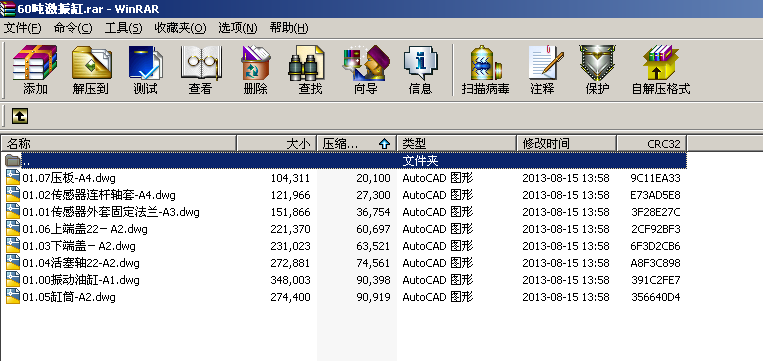This screenshot has height=361, width=763.
Task: Open the 收藏夹(O) menu
Action: click(x=180, y=28)
